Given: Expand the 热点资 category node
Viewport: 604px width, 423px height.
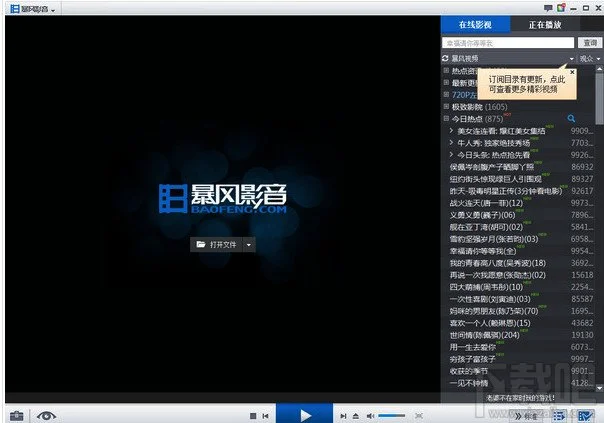Looking at the screenshot, I should pyautogui.click(x=446, y=70).
